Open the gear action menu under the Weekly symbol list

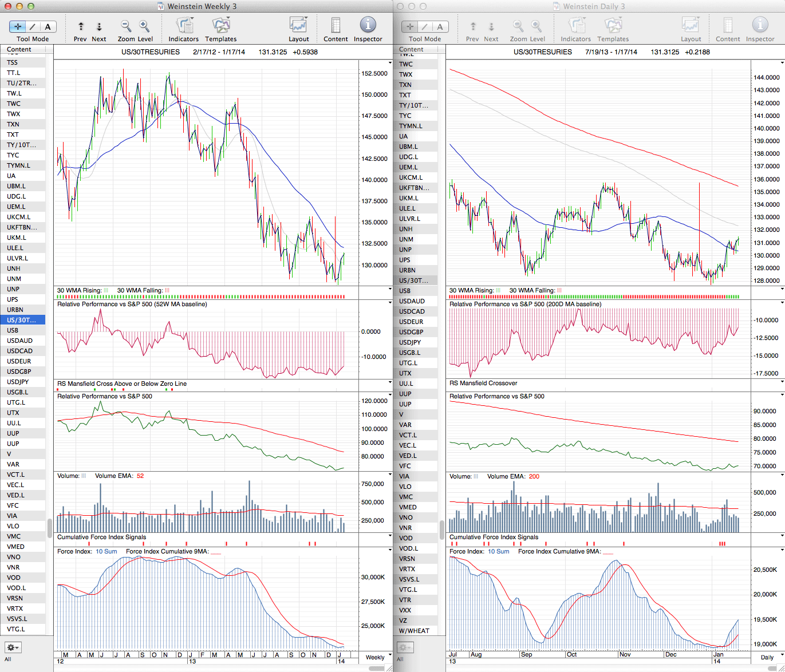point(13,647)
